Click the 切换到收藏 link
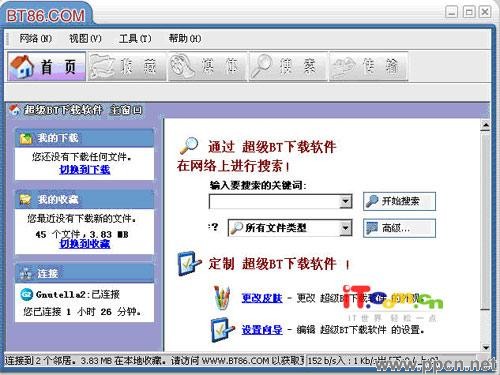Screen dimensions: 500x375 coord(85,244)
